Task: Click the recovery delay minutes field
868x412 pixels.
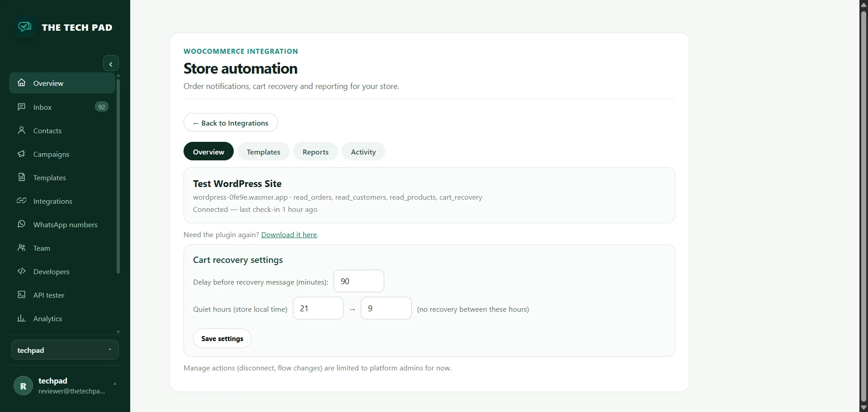Action: (359, 281)
